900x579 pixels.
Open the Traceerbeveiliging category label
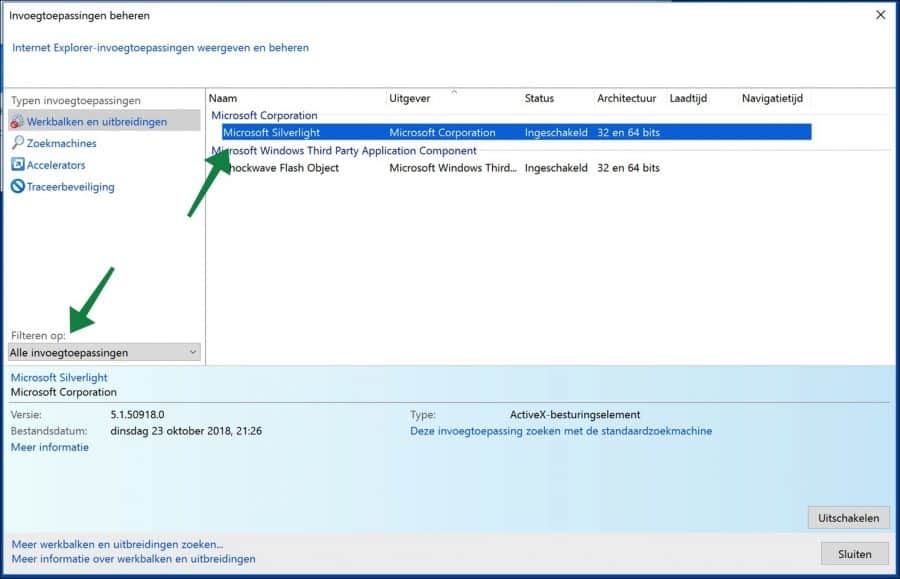[71, 186]
